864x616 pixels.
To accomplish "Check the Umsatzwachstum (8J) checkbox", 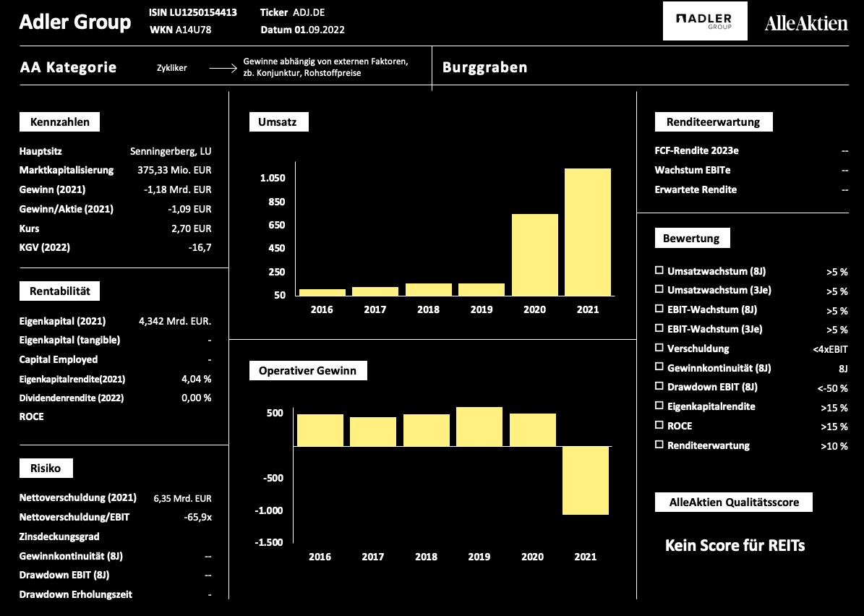I will tap(659, 270).
